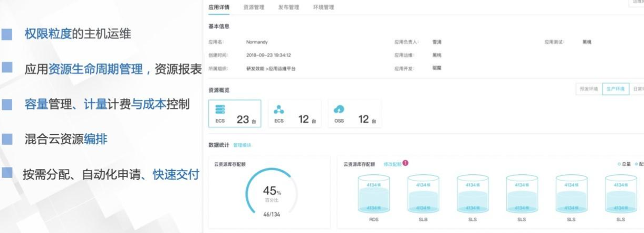Click the 云资源库存配额 title above progress ring

[x=229, y=164]
